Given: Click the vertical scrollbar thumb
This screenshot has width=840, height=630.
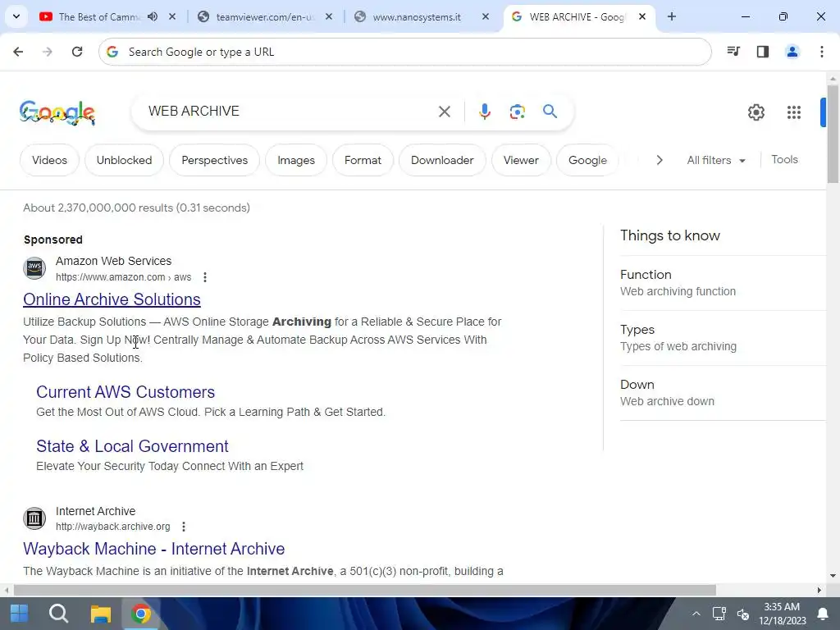Looking at the screenshot, I should pyautogui.click(x=833, y=134).
